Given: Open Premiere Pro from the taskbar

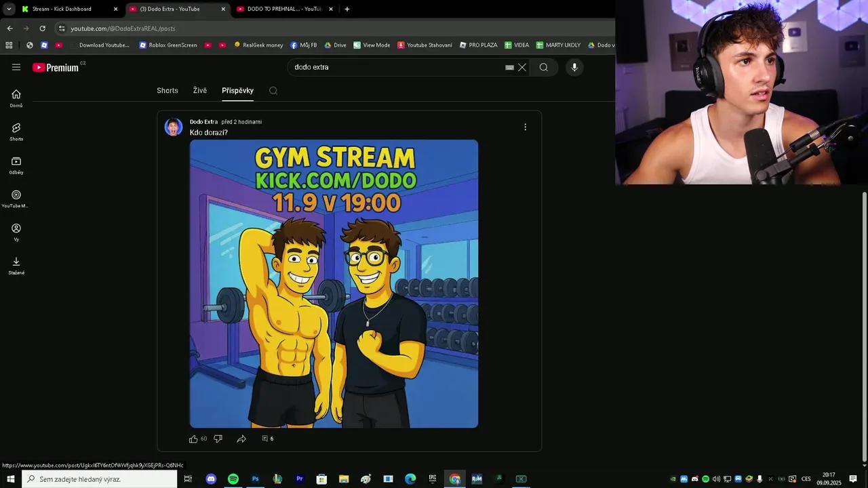Looking at the screenshot, I should click(300, 479).
